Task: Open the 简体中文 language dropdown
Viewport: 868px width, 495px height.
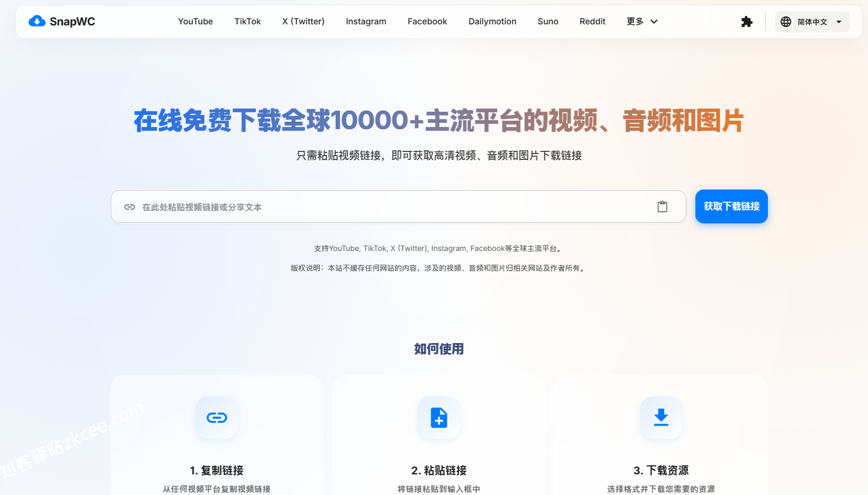Action: point(812,22)
